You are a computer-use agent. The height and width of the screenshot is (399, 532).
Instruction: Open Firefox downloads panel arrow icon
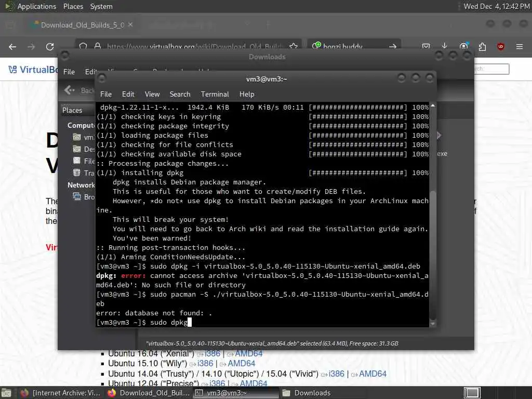(x=445, y=46)
